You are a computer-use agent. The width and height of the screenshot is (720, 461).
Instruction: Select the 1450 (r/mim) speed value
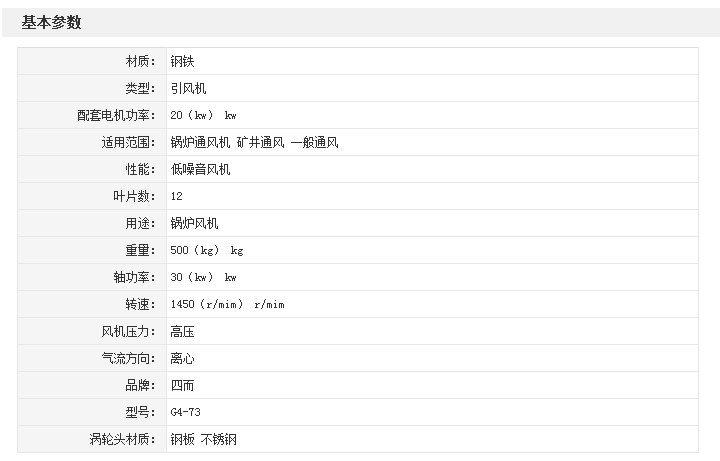tap(227, 304)
